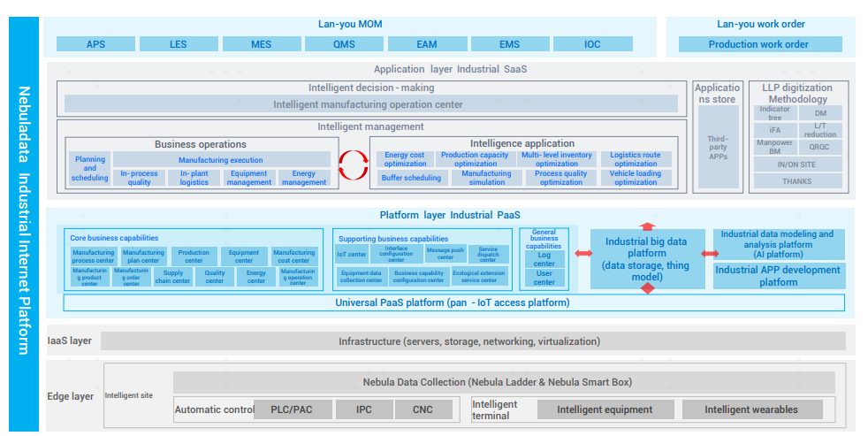Screen dimensions: 868x436
Task: Open the IOC module box
Action: pyautogui.click(x=592, y=44)
